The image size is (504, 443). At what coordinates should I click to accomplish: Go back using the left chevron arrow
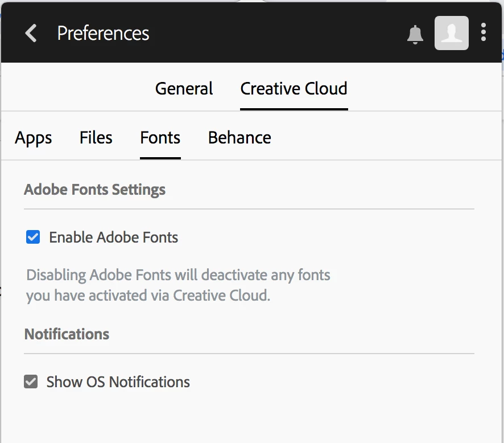31,33
